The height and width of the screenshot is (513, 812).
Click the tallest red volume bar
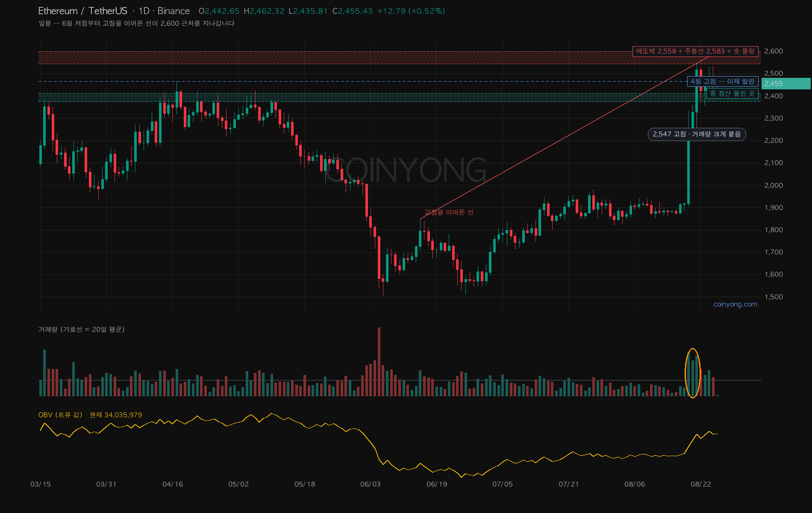coord(379,362)
